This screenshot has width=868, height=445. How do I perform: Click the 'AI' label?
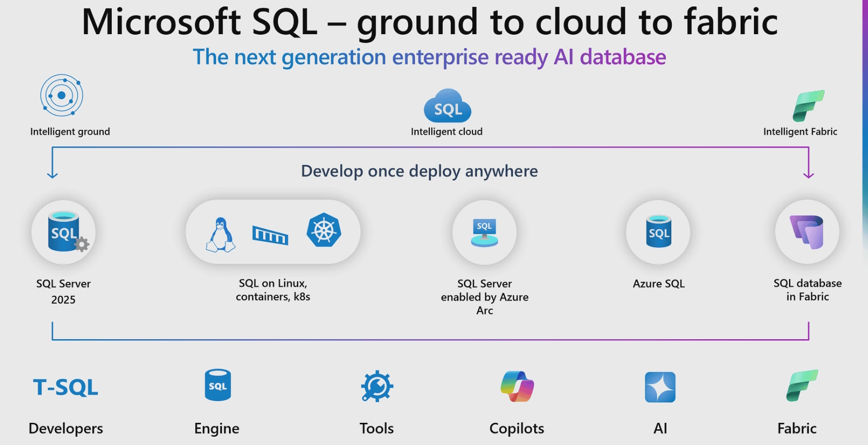point(660,428)
